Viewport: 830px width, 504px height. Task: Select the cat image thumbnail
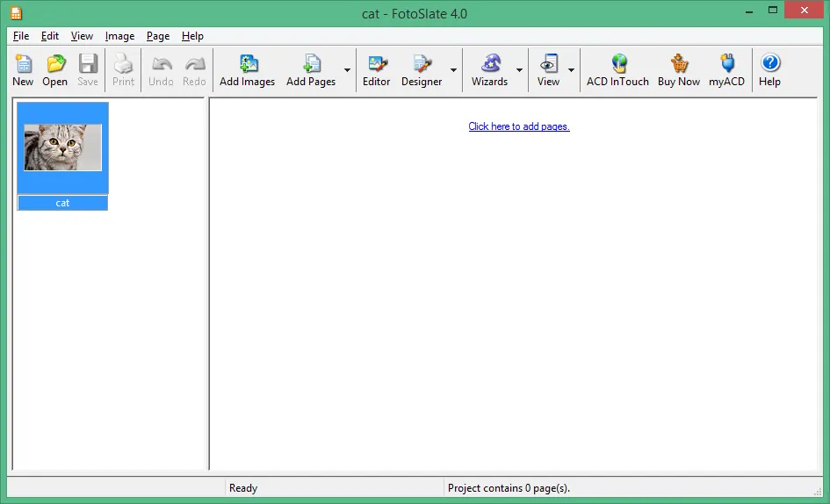62,148
